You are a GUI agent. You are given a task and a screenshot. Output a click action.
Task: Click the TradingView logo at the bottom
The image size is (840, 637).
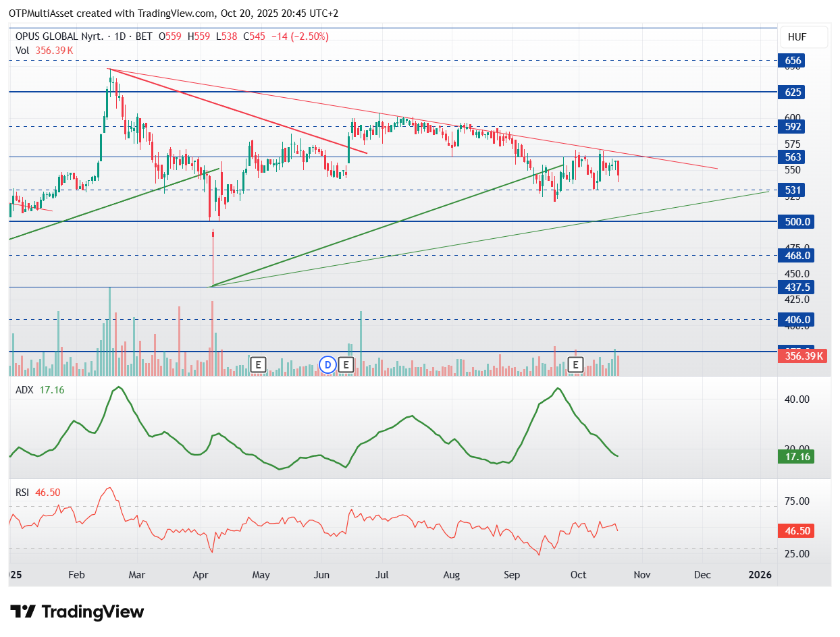(x=78, y=612)
